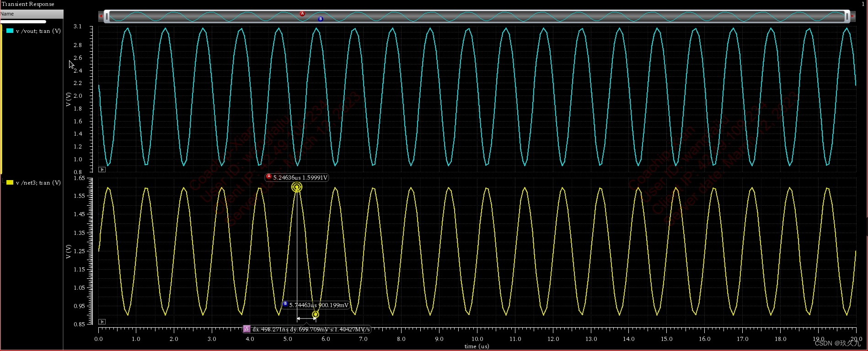Select the yellow /net3 trace color swatch
The image size is (868, 351).
(x=10, y=182)
